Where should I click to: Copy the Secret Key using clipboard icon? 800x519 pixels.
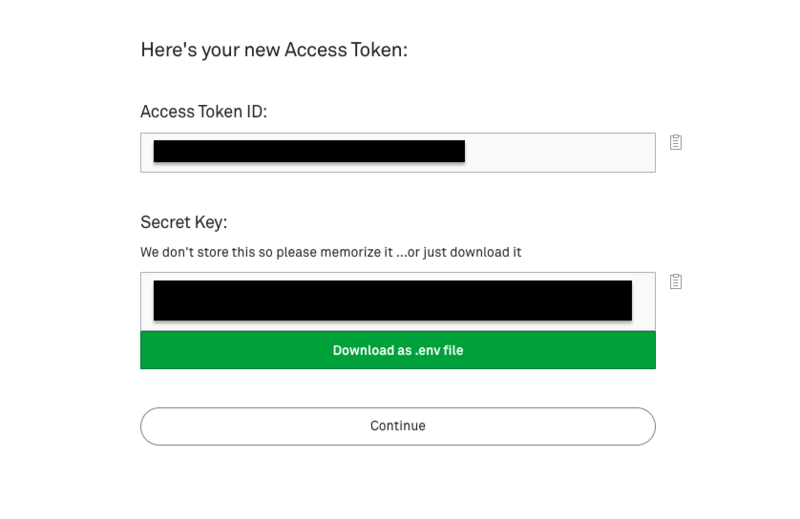click(676, 281)
